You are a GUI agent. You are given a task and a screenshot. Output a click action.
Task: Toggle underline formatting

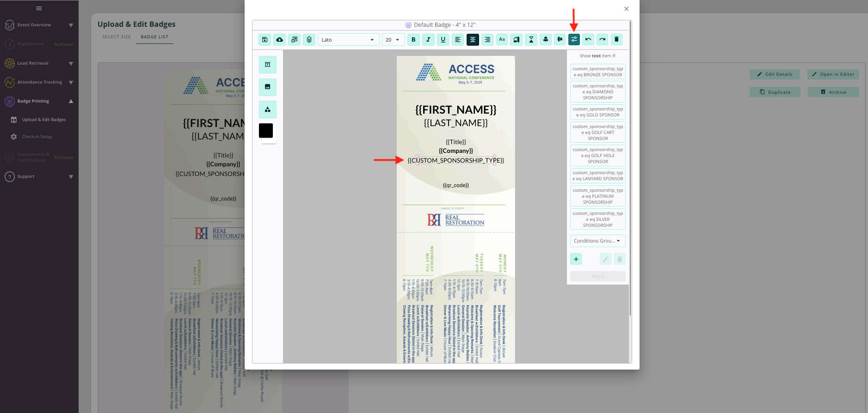(x=443, y=40)
